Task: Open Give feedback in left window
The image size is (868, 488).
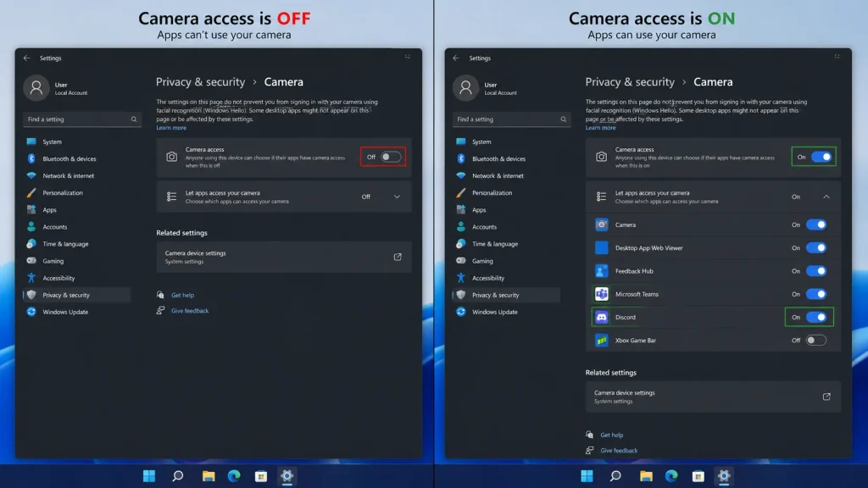Action: (x=190, y=311)
